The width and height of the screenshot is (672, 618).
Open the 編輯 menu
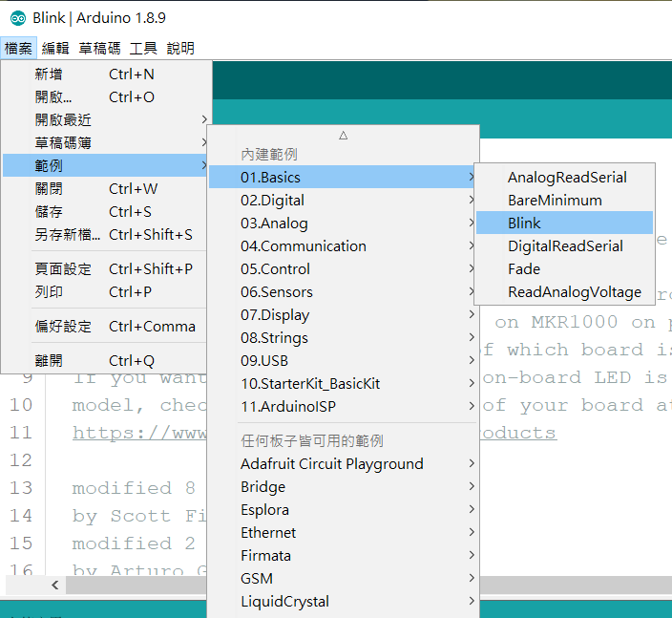pos(55,48)
